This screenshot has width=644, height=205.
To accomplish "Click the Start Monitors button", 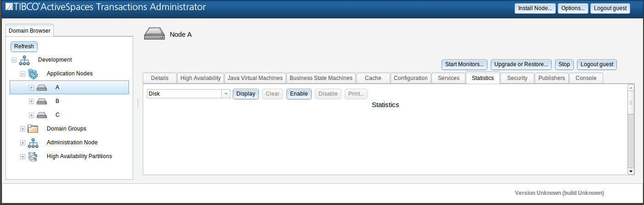I will [465, 64].
